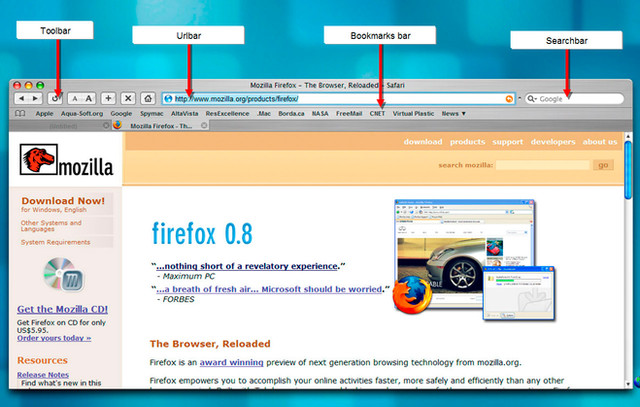
Task: Open the .Mac bookmark
Action: [x=264, y=113]
